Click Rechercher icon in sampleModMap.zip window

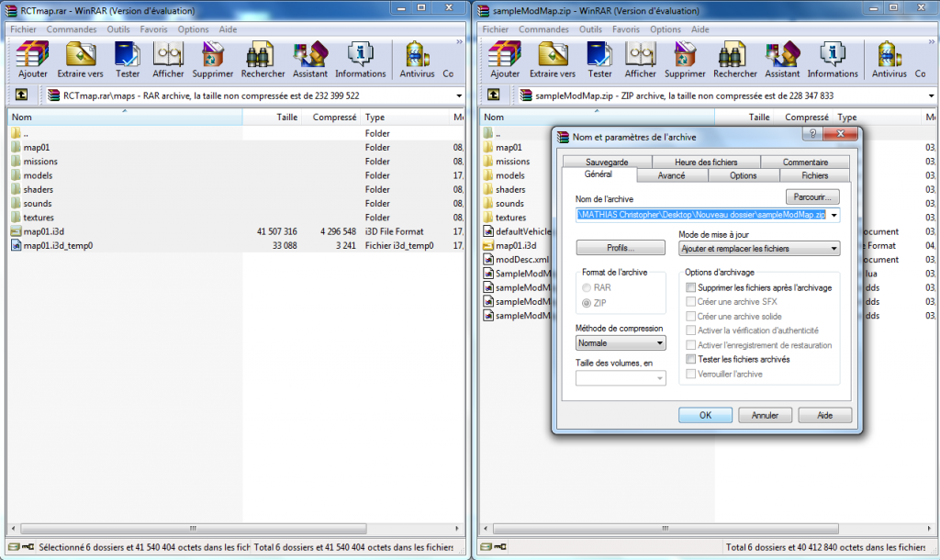click(x=735, y=60)
